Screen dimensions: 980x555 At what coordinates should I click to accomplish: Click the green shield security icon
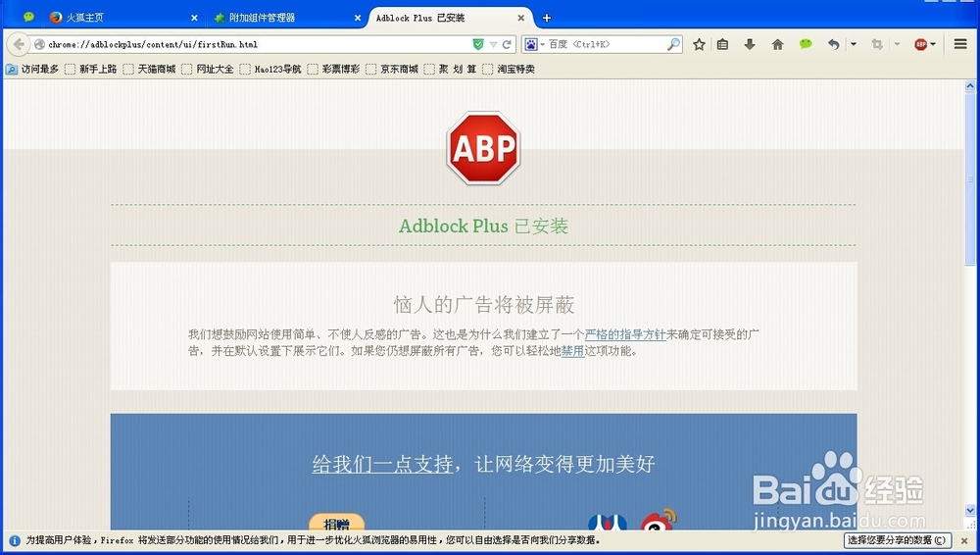pyautogui.click(x=478, y=44)
